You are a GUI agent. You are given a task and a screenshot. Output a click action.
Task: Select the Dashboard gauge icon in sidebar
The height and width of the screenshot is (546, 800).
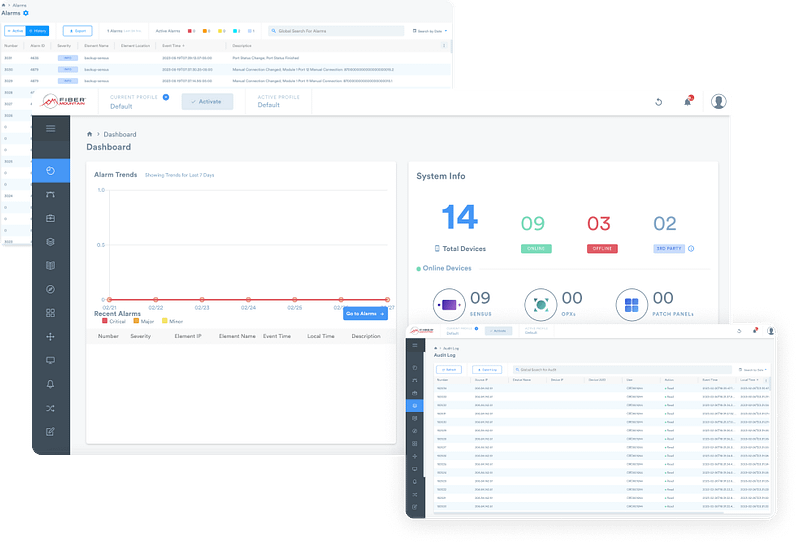51,171
